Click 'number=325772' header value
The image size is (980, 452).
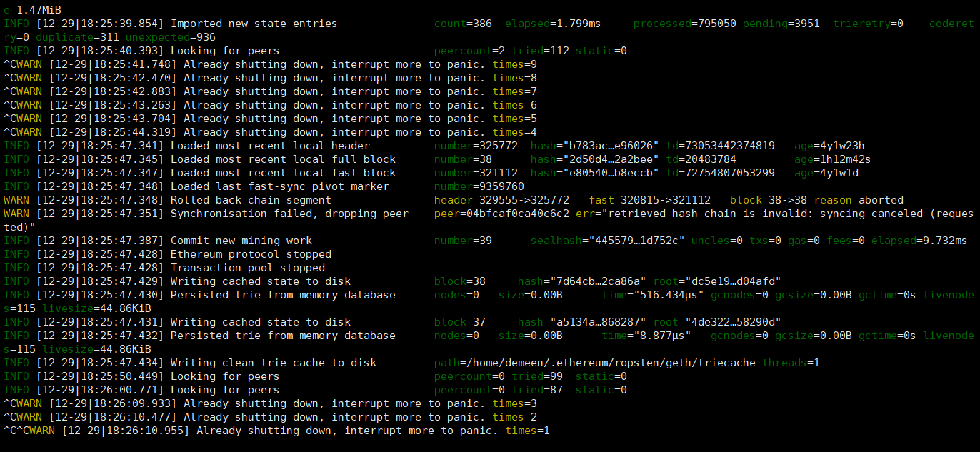(476, 146)
